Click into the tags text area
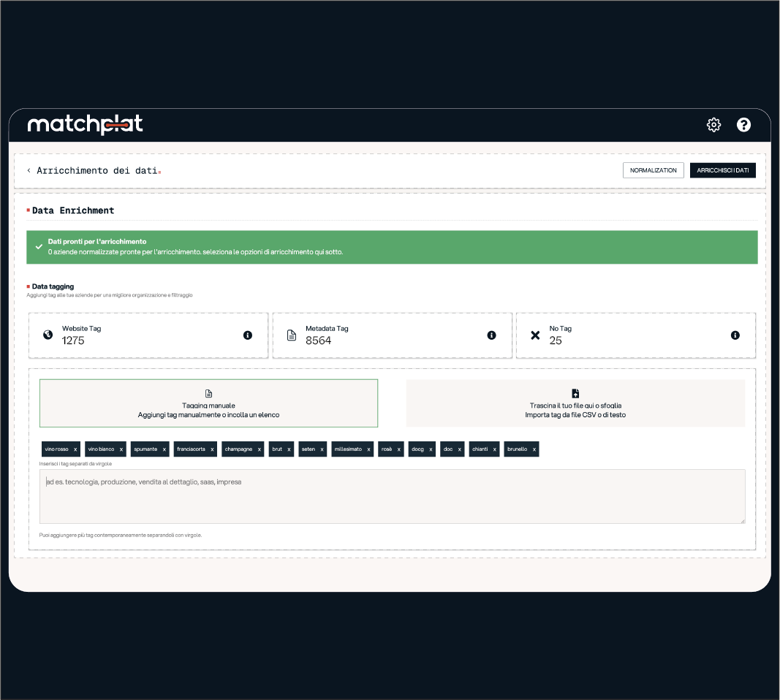 pos(392,497)
